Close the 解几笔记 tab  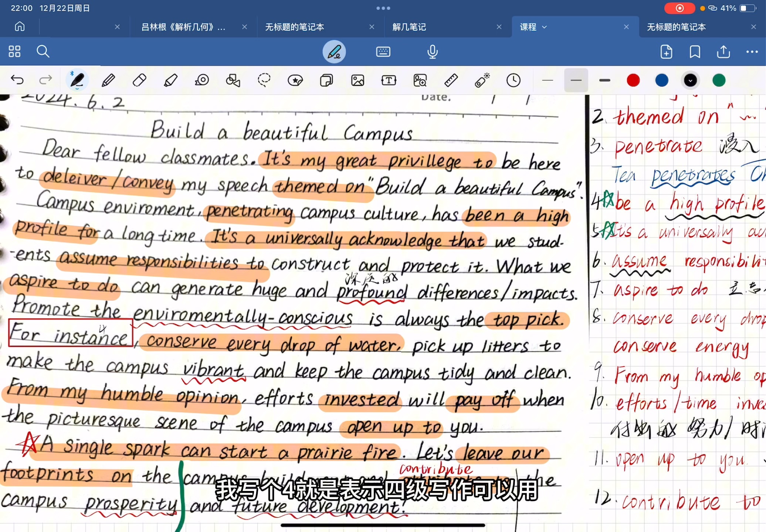click(x=499, y=27)
